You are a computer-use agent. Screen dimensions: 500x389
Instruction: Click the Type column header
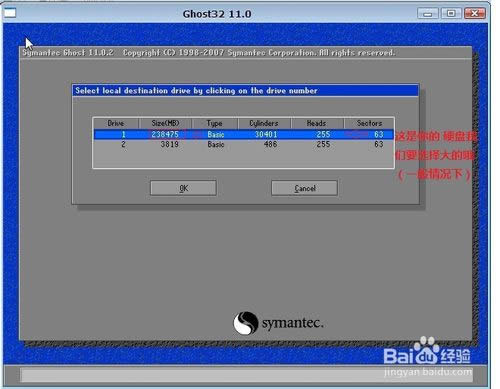tap(215, 123)
